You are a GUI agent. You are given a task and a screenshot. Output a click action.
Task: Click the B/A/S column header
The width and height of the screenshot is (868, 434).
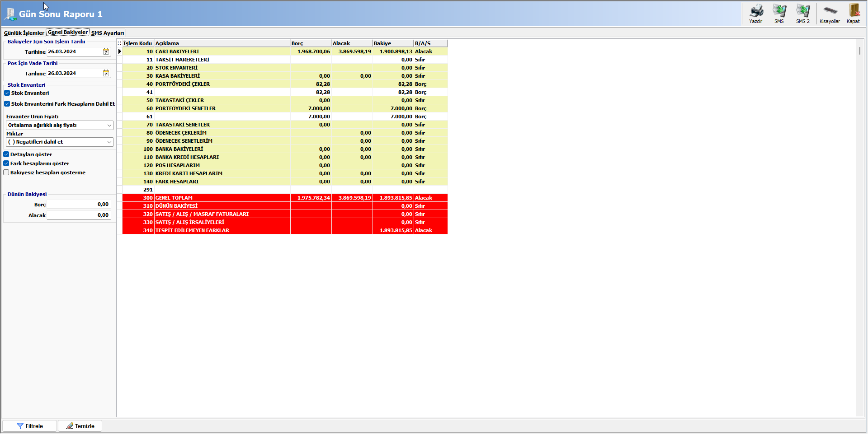pos(430,43)
